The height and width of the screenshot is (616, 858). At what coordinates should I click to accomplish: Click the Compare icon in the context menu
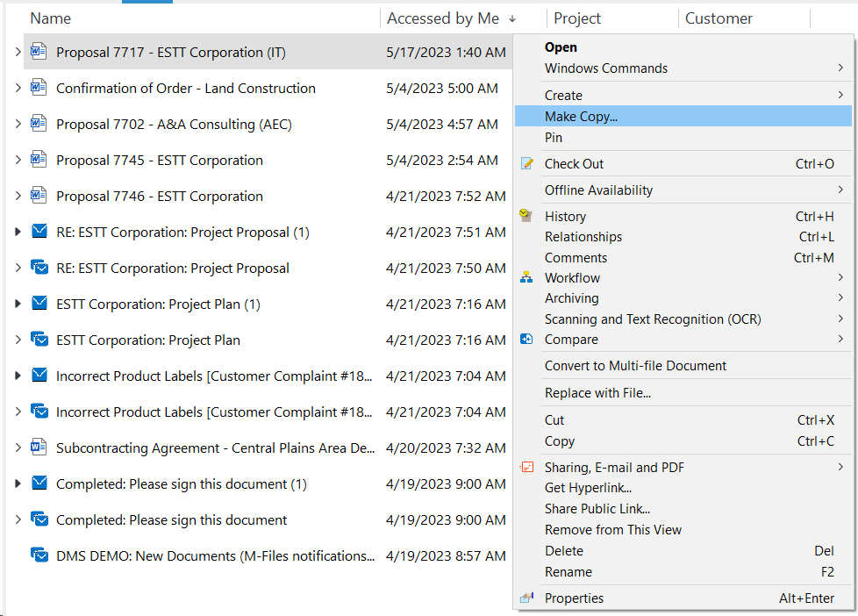[x=526, y=339]
